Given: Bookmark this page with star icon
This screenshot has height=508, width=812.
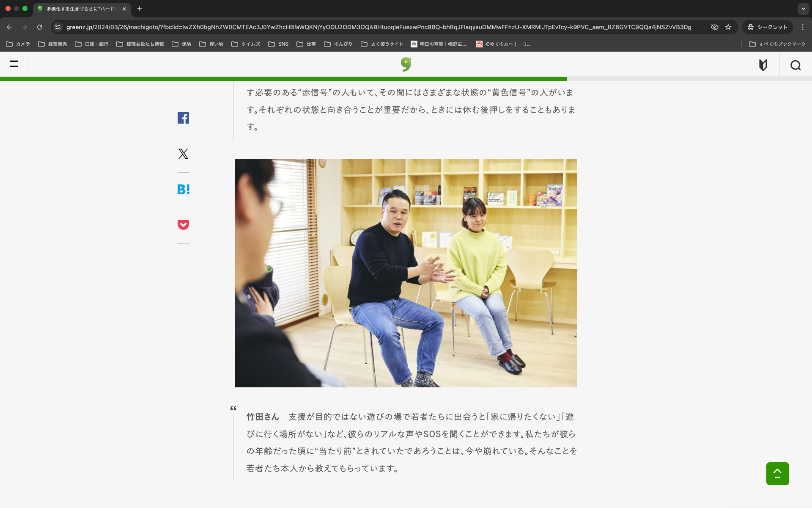Looking at the screenshot, I should click(728, 27).
